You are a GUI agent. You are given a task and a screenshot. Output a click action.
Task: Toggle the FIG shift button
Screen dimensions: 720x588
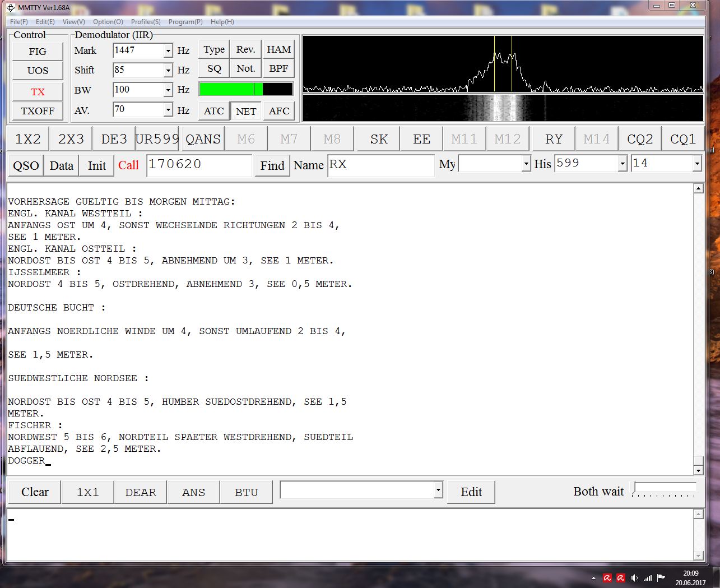pos(38,52)
